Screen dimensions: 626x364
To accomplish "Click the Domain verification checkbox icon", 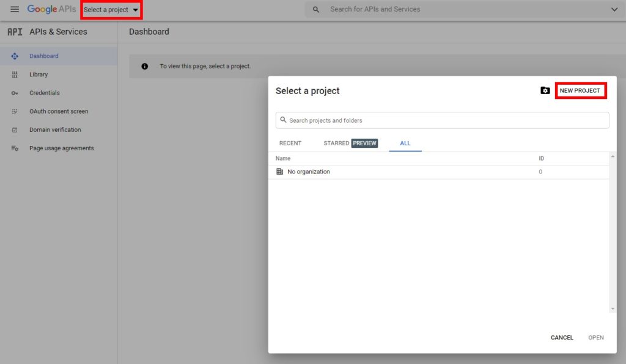I will tap(15, 130).
